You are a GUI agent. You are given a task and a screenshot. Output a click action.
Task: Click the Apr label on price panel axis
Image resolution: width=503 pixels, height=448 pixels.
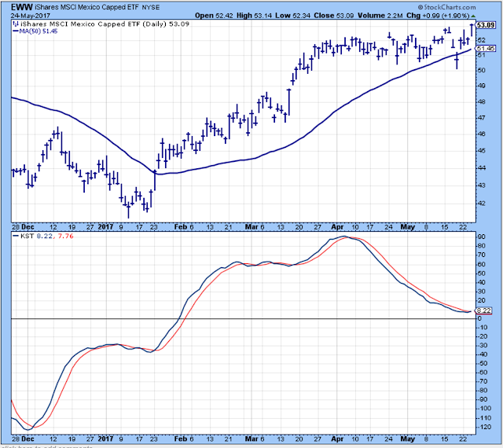coord(337,227)
